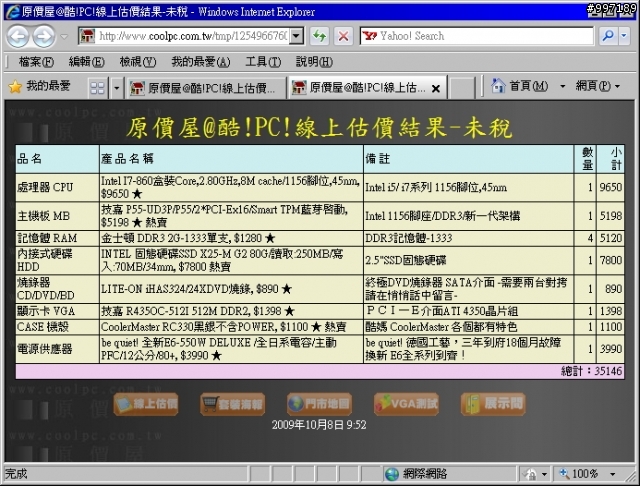The image size is (640, 486).
Task: Click the 顯示卡 VGA row label
Action: click(46, 311)
